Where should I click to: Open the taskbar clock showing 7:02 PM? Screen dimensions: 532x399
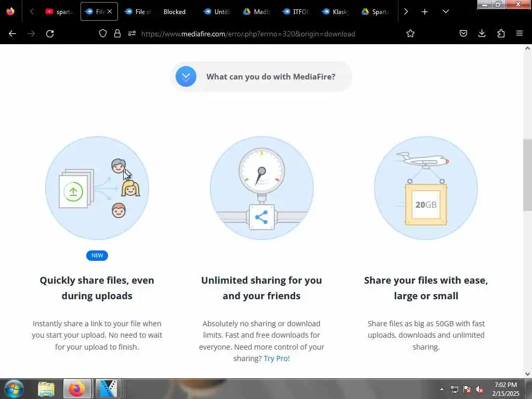[x=506, y=389]
